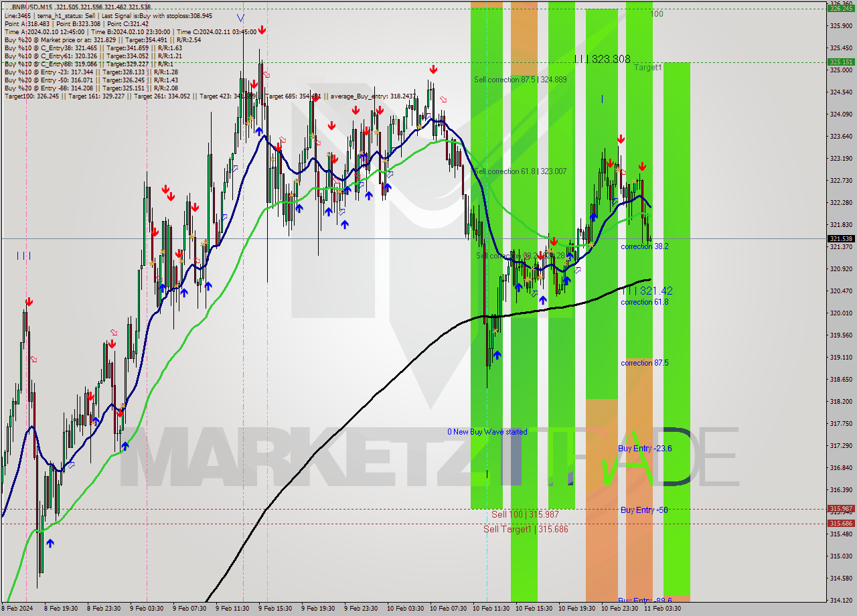Click the 'Buy Entry -23.6' label
Screen dimensions: 857x616
pyautogui.click(x=645, y=448)
